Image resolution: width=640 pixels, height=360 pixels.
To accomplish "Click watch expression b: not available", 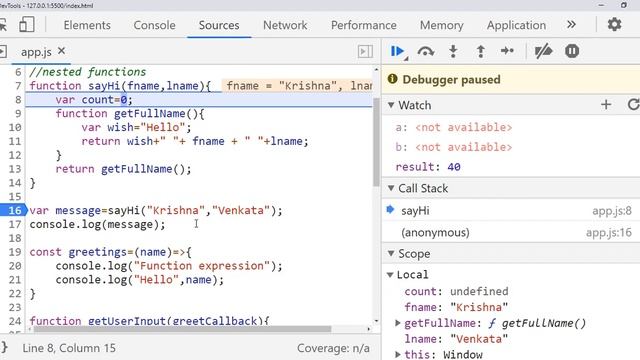I will [x=453, y=147].
